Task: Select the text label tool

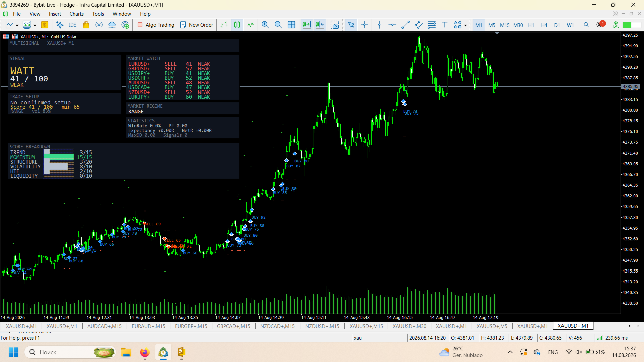Action: pos(445,25)
